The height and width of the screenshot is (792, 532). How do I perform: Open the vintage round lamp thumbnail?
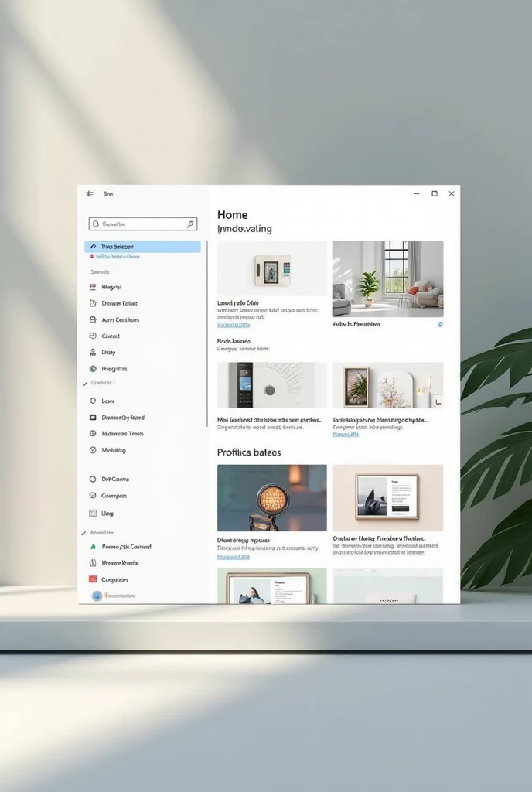point(272,498)
